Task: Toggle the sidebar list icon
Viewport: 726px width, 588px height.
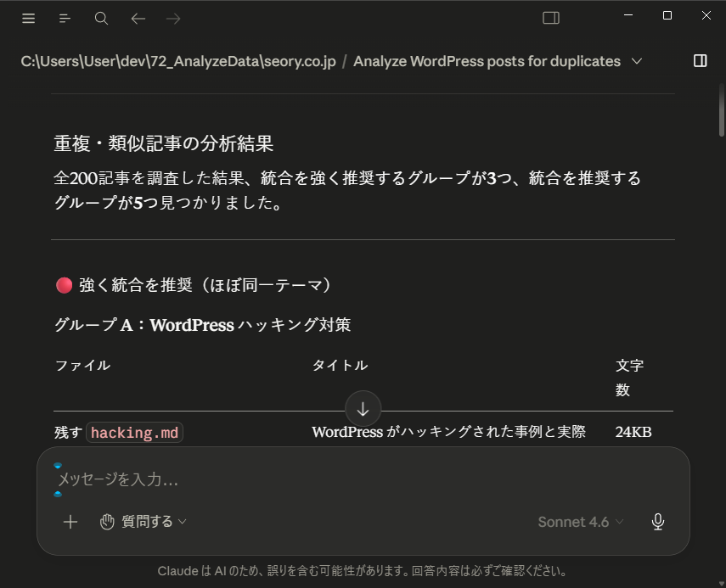Action: coord(65,18)
